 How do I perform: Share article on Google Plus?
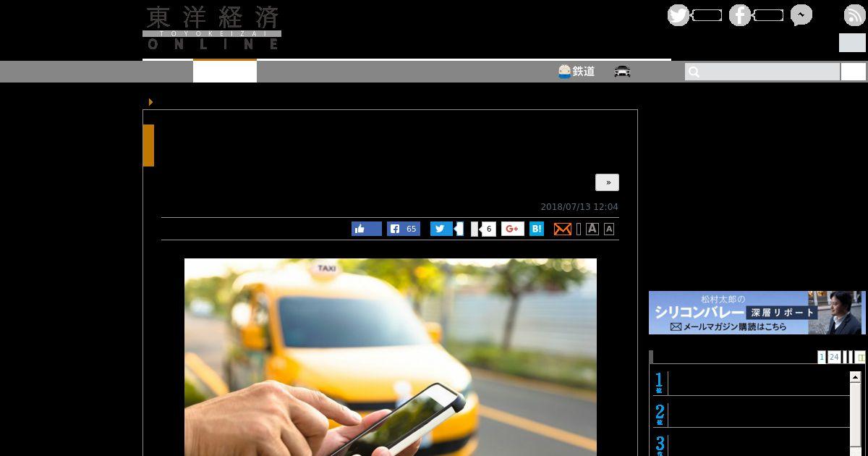coord(513,229)
